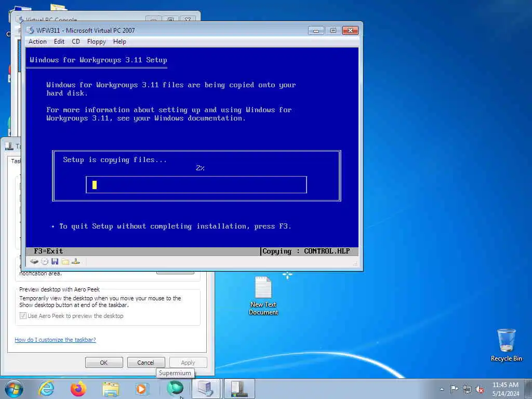Open Windows Explorer from the taskbar
The width and height of the screenshot is (532, 399).
[x=111, y=389]
